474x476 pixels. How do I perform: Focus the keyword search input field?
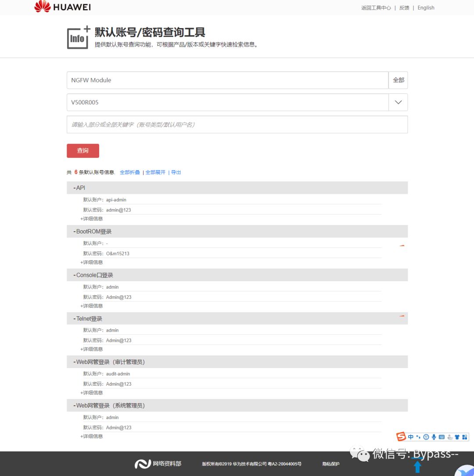point(237,125)
